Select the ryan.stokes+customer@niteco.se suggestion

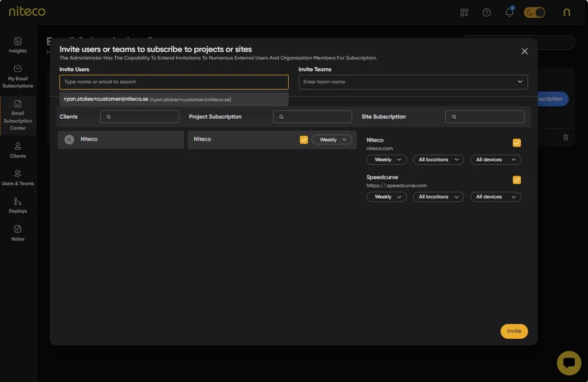click(174, 99)
